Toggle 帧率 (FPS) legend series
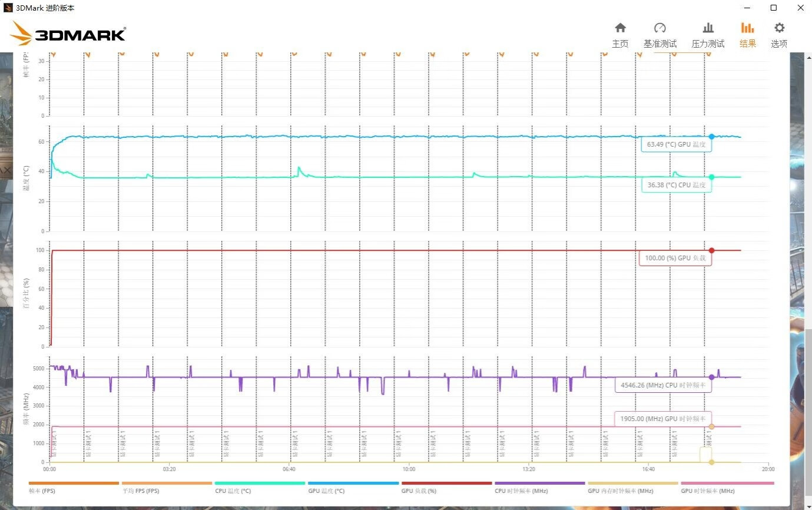The height and width of the screenshot is (510, 812). coord(42,491)
